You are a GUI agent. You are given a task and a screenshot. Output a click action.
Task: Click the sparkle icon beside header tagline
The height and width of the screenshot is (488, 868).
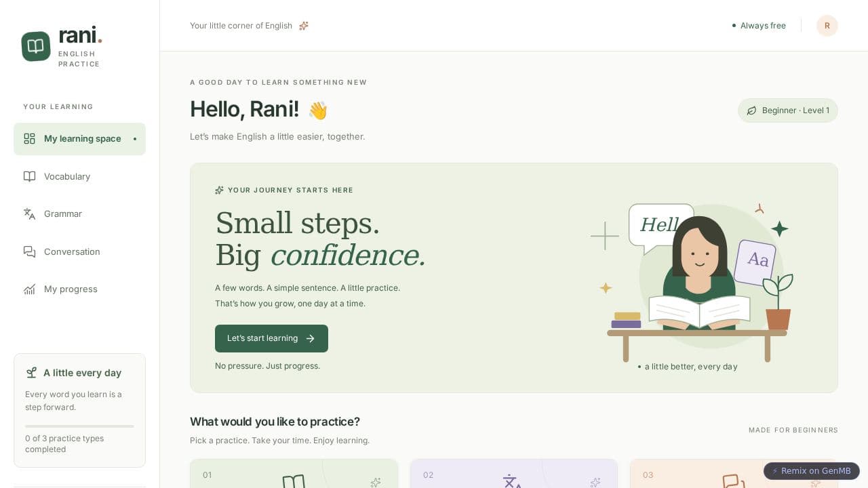[304, 26]
